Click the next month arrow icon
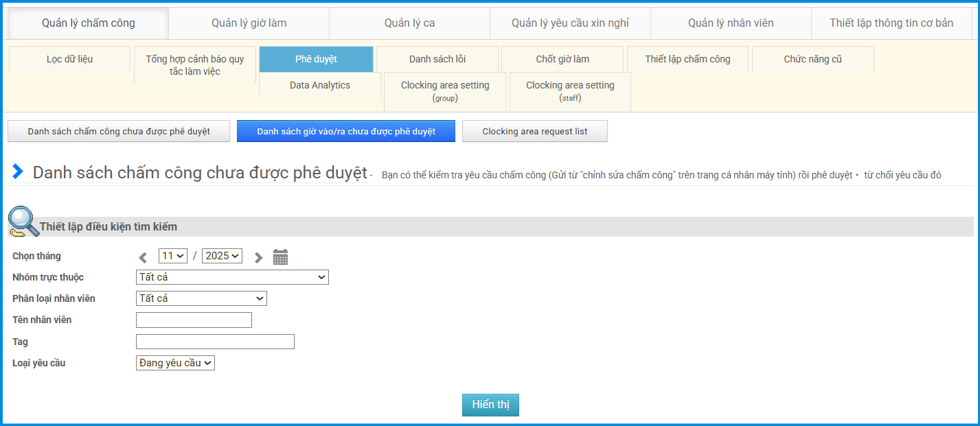Image resolution: width=980 pixels, height=426 pixels. [258, 258]
